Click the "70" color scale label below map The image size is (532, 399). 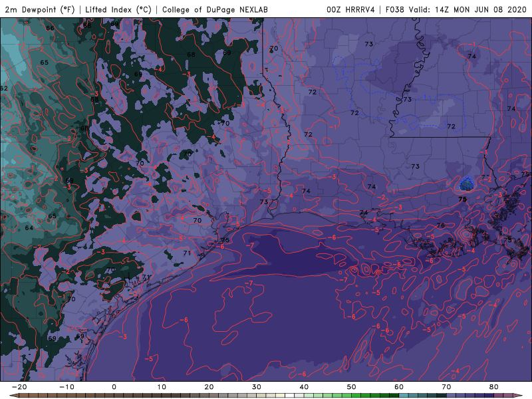pos(446,387)
